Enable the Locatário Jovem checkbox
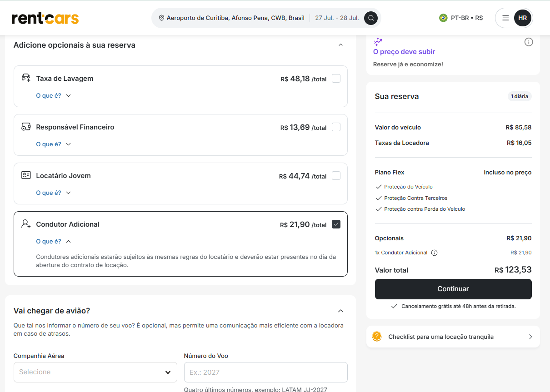 click(336, 175)
